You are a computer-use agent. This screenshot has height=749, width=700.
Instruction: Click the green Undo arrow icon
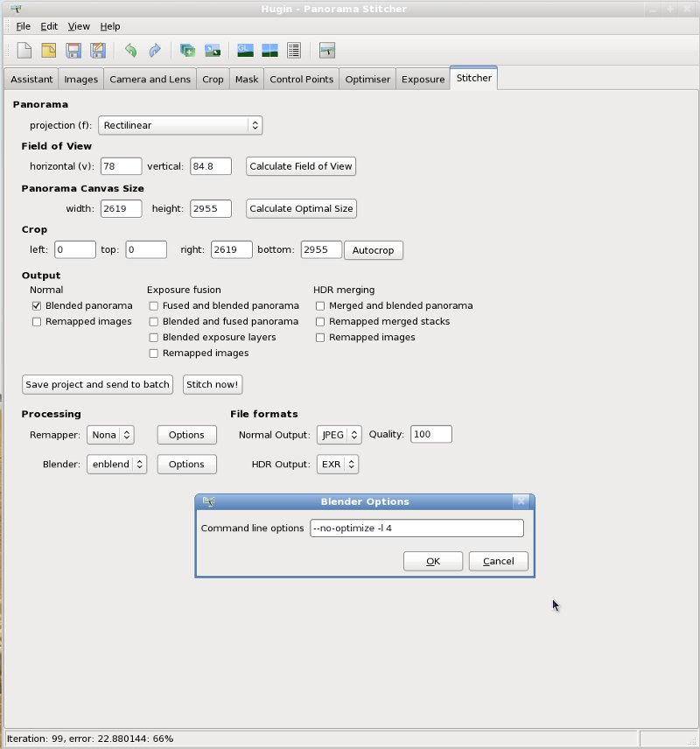pos(130,50)
